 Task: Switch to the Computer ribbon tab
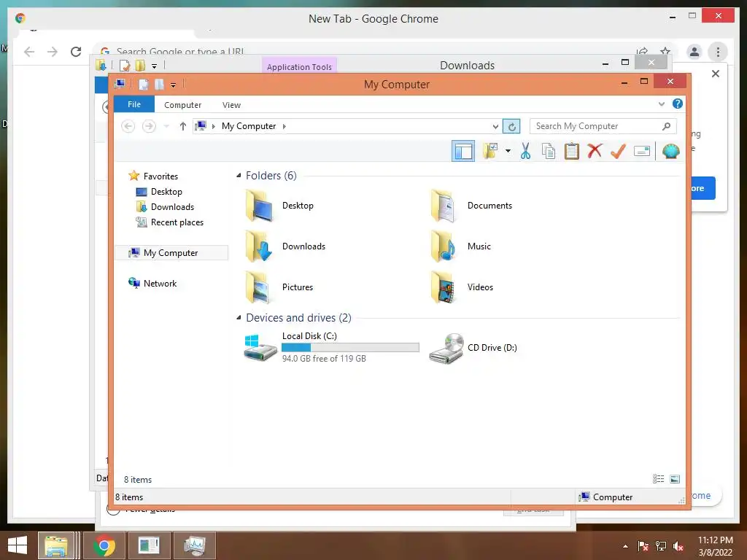tap(182, 105)
